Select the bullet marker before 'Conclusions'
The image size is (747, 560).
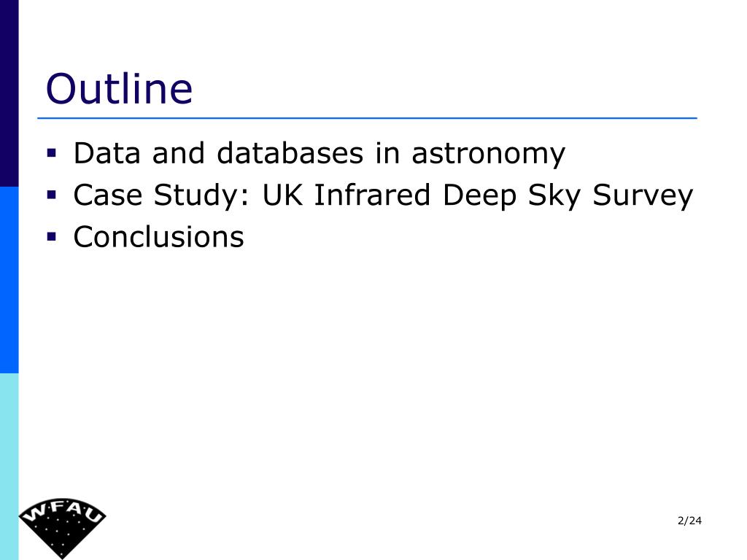pos(52,237)
